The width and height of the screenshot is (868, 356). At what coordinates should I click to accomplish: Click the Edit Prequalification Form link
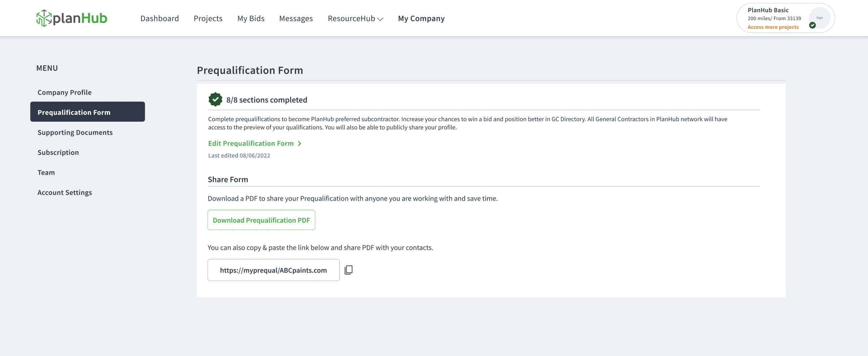coord(251,143)
